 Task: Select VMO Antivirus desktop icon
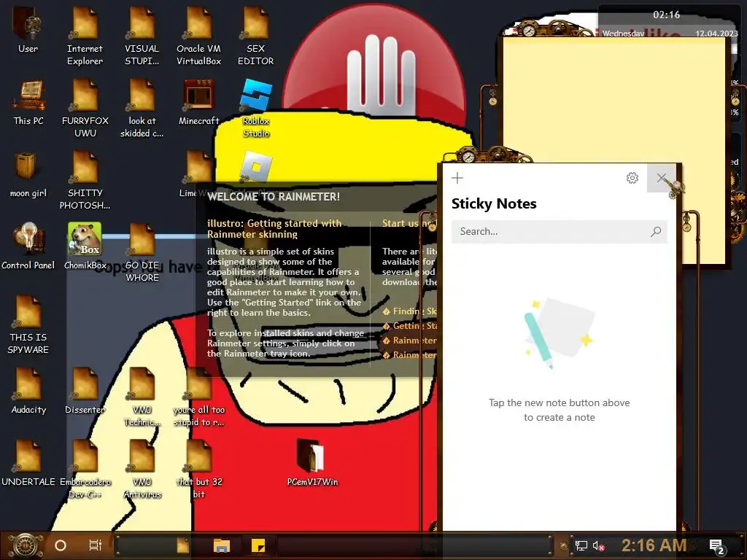tap(142, 469)
